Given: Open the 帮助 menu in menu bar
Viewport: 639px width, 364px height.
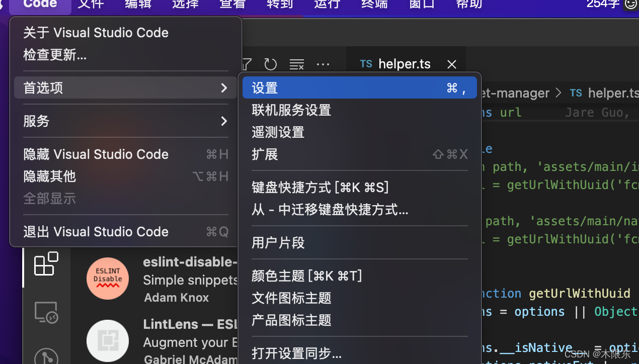Looking at the screenshot, I should click(x=469, y=4).
